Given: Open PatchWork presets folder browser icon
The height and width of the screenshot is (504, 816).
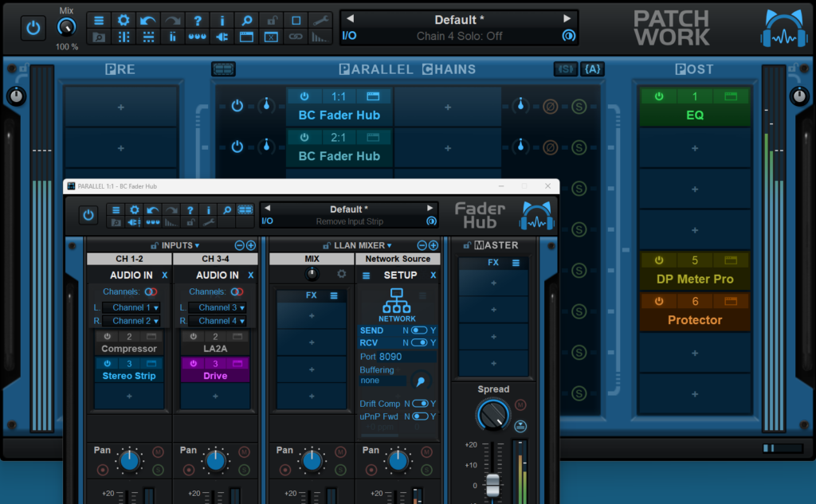Looking at the screenshot, I should point(99,37).
